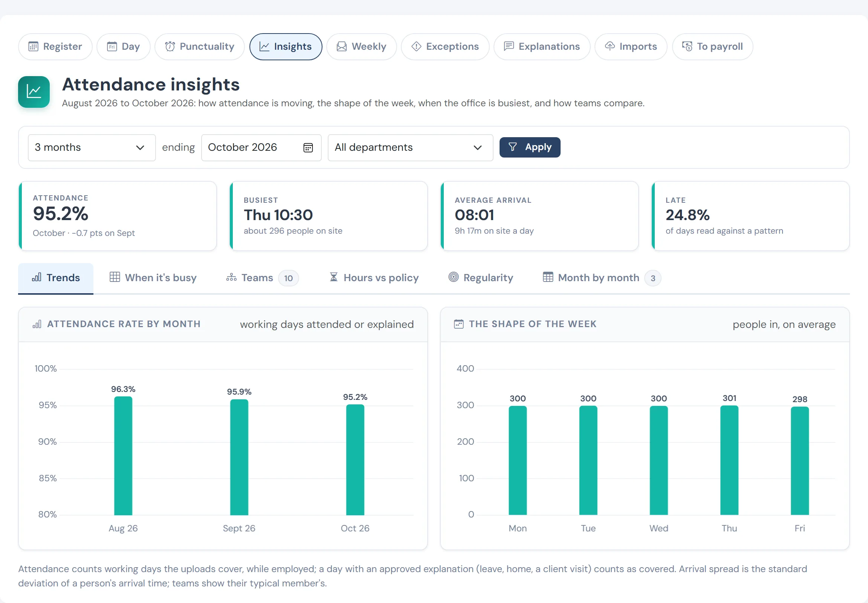This screenshot has height=603, width=868.
Task: Open the Explanations page
Action: point(542,46)
